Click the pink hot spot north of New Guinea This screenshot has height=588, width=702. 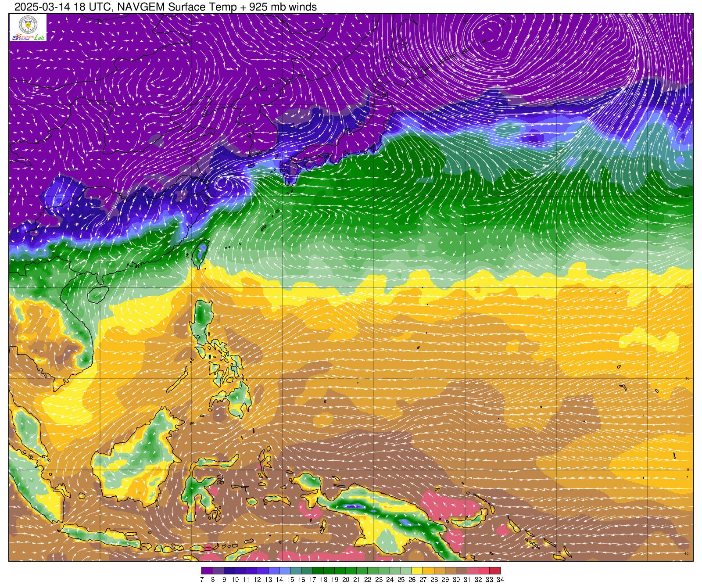(x=450, y=505)
